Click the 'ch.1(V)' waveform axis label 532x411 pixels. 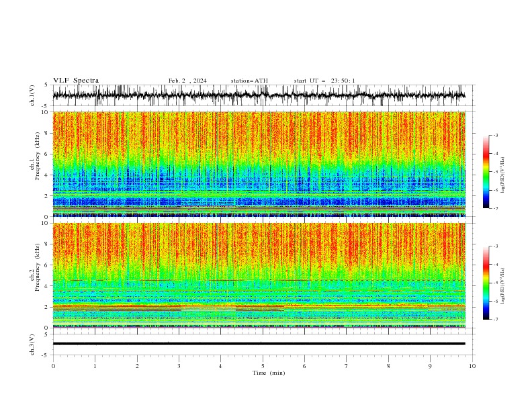pyautogui.click(x=32, y=95)
